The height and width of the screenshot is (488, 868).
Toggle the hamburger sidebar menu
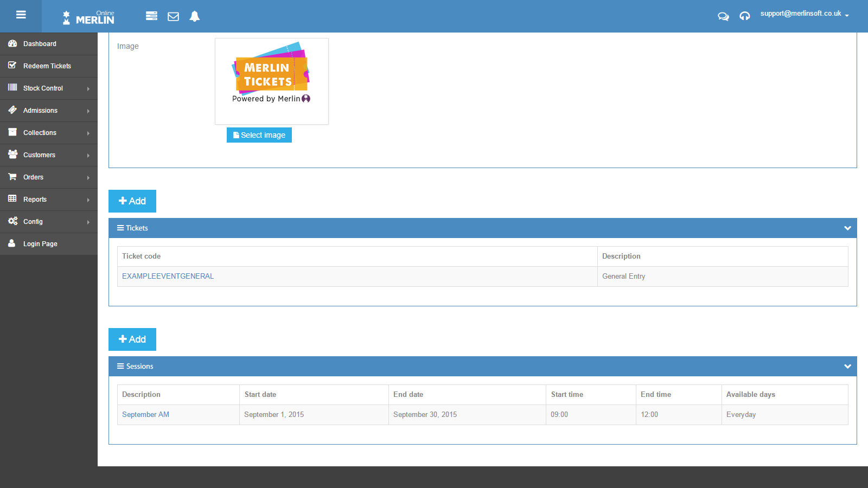pos(21,15)
